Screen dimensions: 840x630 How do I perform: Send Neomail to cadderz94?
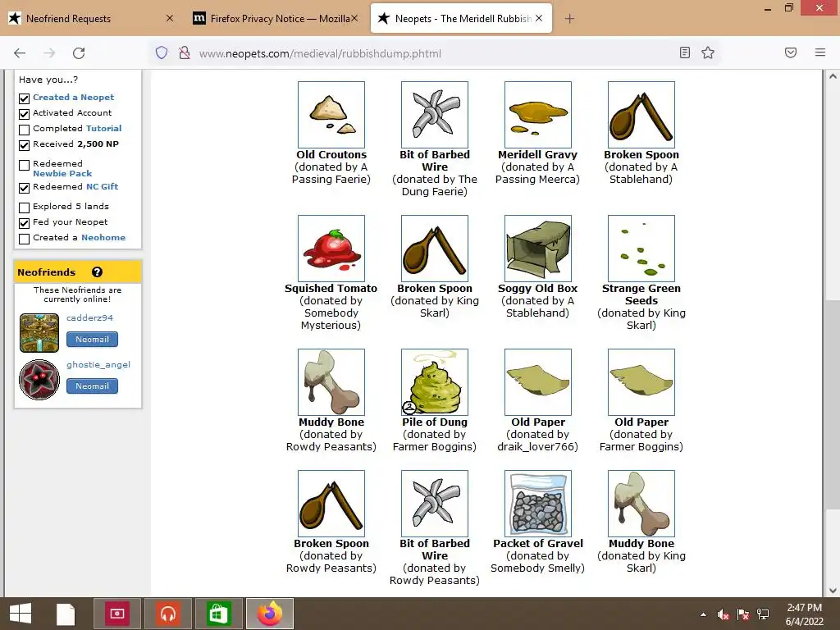[x=92, y=339]
